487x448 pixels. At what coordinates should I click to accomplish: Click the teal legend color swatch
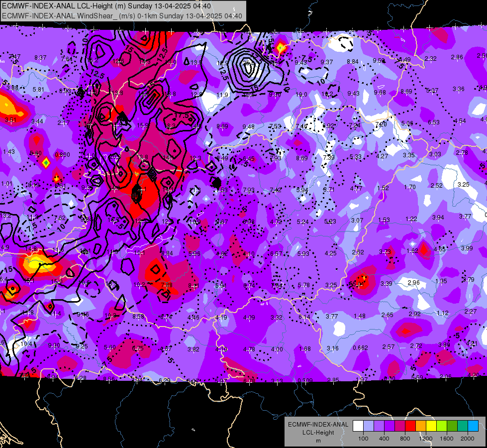[x=463, y=426]
